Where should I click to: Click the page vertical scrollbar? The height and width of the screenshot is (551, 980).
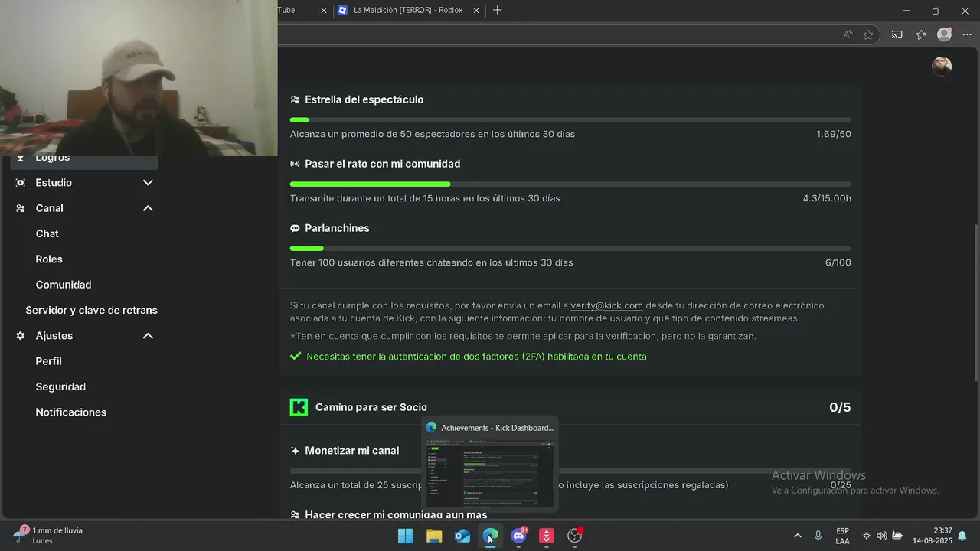click(x=975, y=302)
